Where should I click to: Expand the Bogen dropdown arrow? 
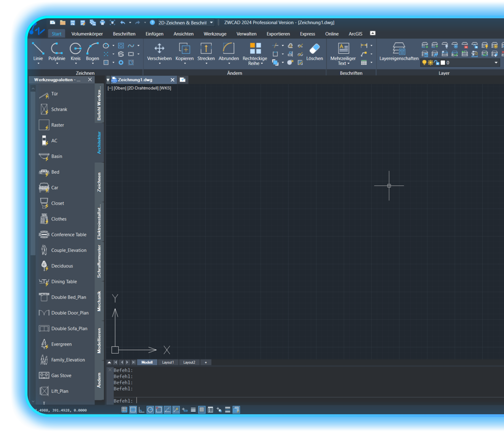click(93, 64)
